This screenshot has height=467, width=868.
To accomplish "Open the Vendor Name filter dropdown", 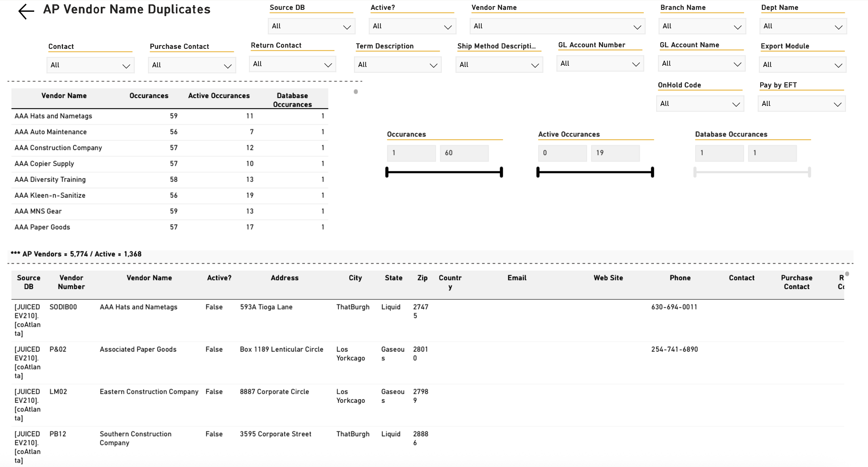I will click(x=558, y=26).
